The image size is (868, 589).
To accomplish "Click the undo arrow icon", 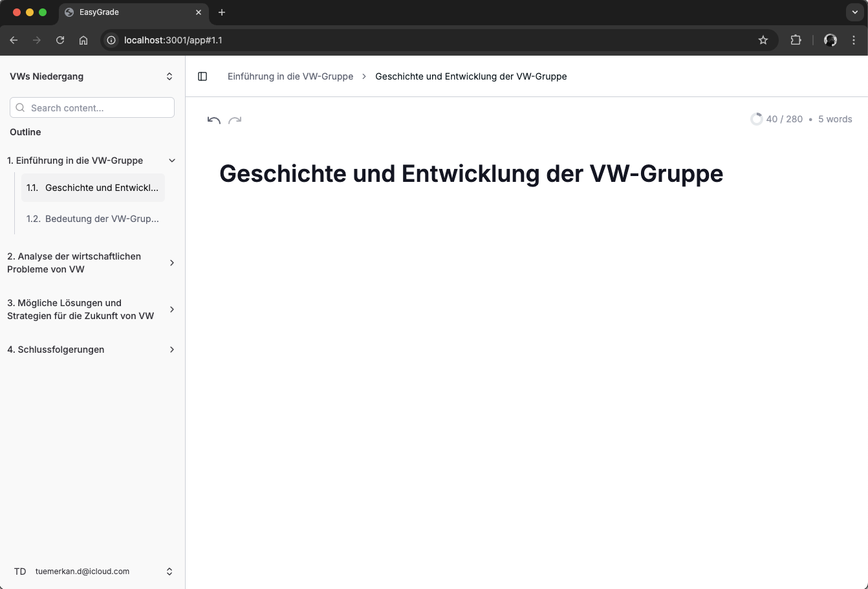I will pyautogui.click(x=213, y=120).
